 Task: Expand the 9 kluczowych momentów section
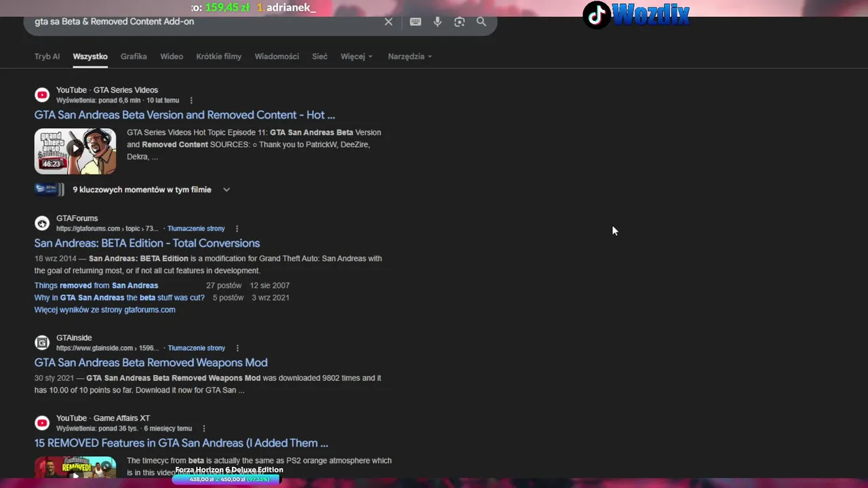[x=226, y=190]
